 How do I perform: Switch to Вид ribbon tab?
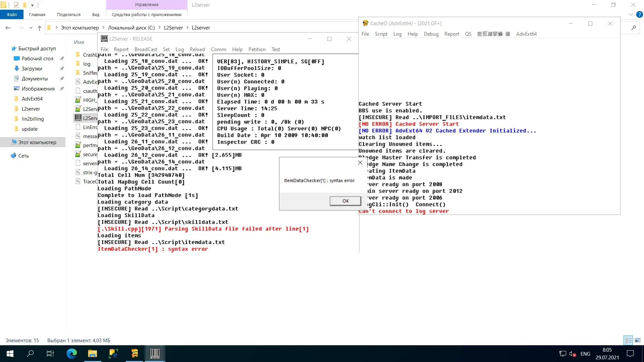(96, 14)
